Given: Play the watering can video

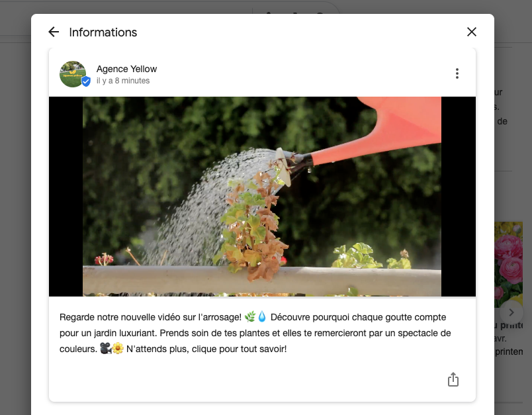Looking at the screenshot, I should pyautogui.click(x=262, y=197).
